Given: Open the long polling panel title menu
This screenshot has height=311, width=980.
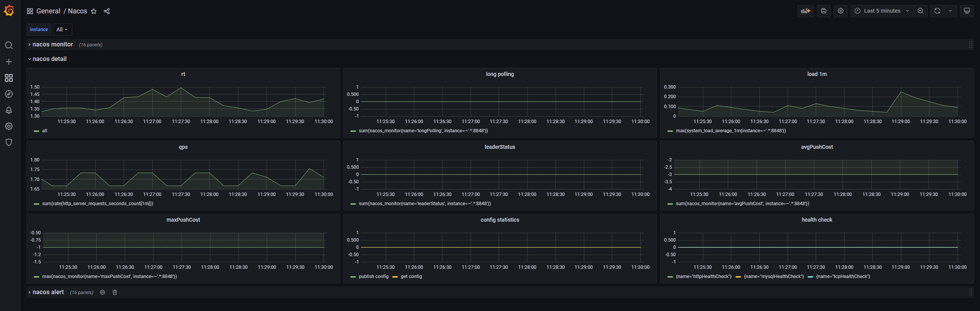Looking at the screenshot, I should tap(500, 74).
